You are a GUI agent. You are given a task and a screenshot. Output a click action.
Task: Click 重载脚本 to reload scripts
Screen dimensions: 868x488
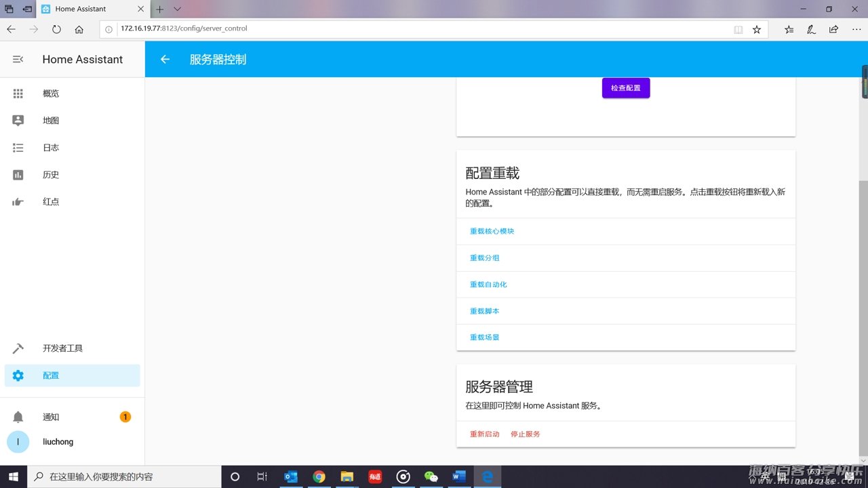click(x=485, y=311)
